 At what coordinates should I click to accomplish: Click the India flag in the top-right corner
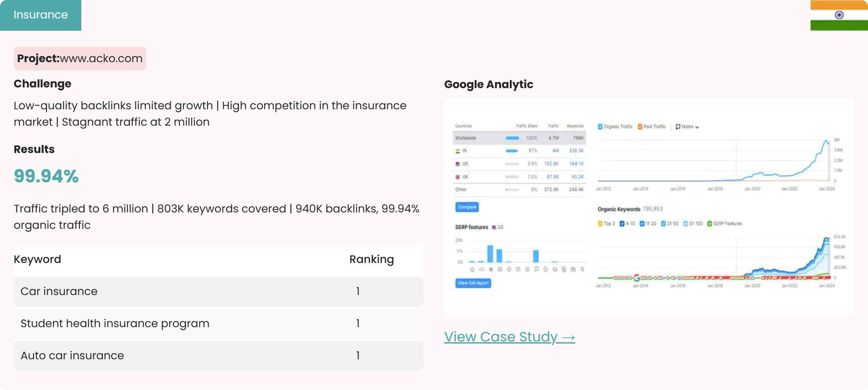tap(839, 15)
